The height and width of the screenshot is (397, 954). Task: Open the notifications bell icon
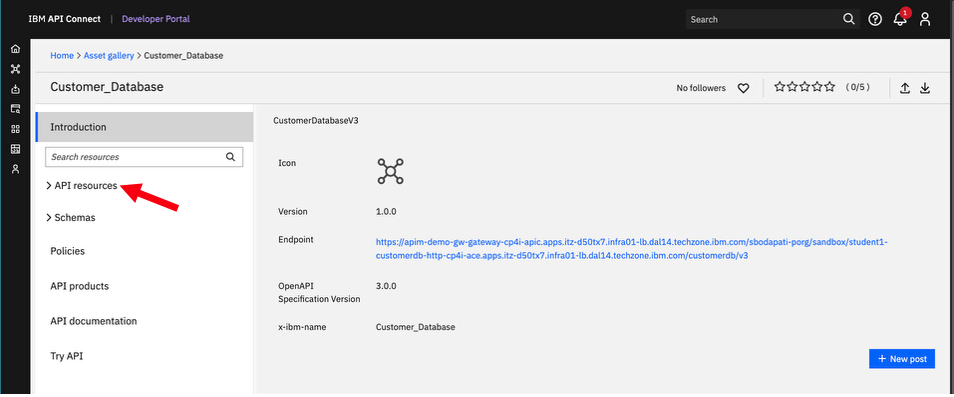click(900, 19)
